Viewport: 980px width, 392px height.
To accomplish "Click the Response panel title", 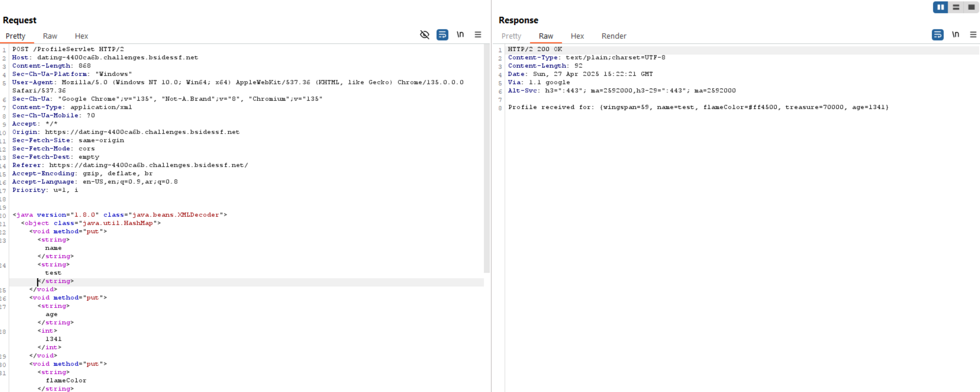I will [518, 20].
